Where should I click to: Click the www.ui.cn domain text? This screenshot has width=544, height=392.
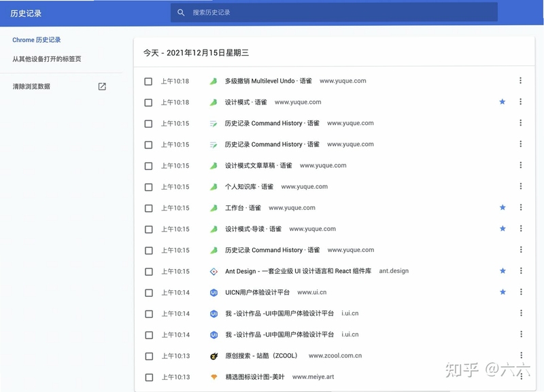pos(312,292)
